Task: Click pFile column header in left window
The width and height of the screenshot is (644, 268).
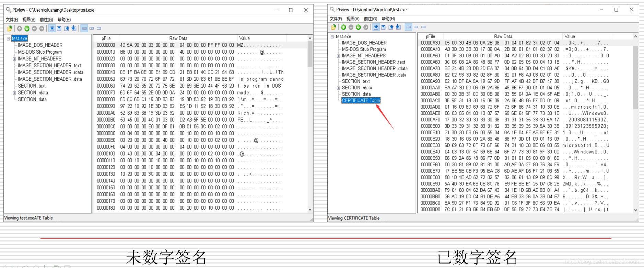Action: click(106, 38)
